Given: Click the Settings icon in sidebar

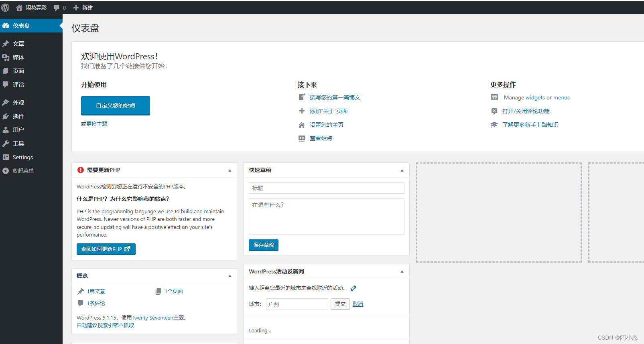Looking at the screenshot, I should click(6, 157).
